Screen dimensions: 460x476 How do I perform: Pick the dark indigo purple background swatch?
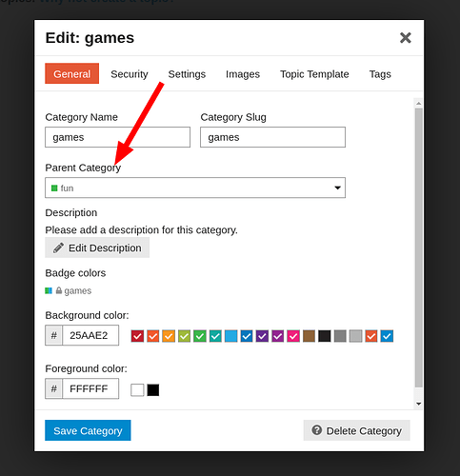coord(262,336)
